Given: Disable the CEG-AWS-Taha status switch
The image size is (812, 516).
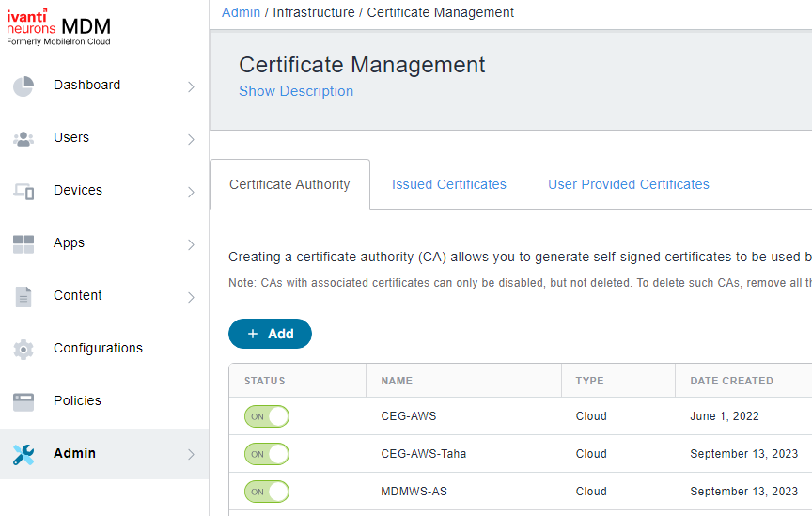Looking at the screenshot, I should pyautogui.click(x=267, y=454).
